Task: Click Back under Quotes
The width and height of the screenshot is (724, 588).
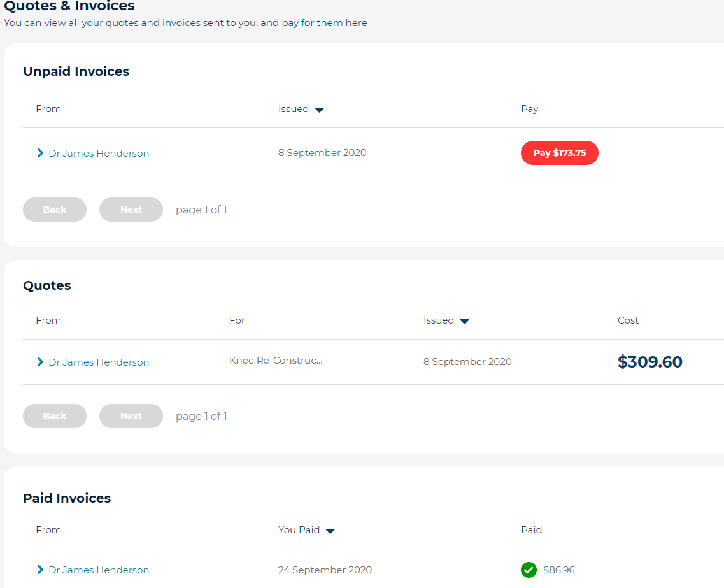Action: pos(54,415)
